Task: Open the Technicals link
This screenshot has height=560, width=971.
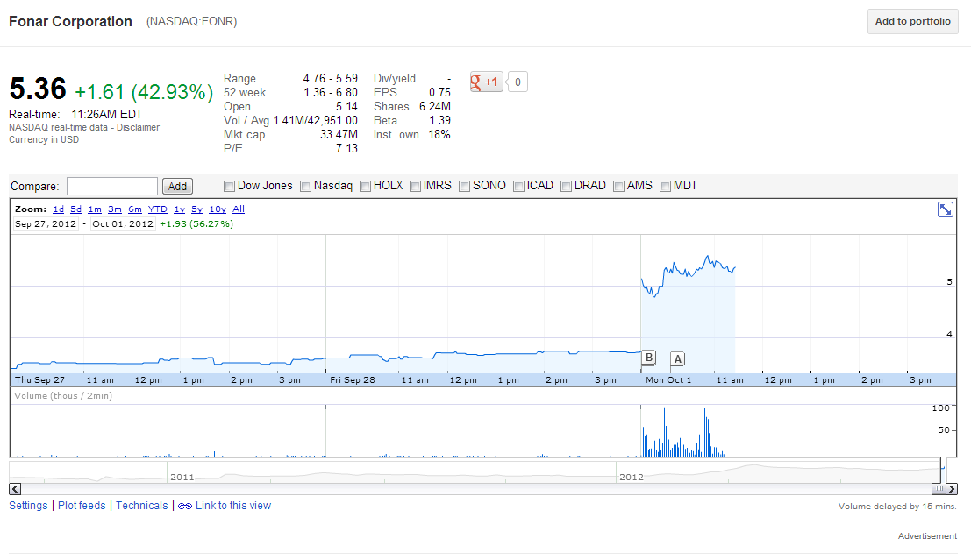Action: tap(142, 506)
